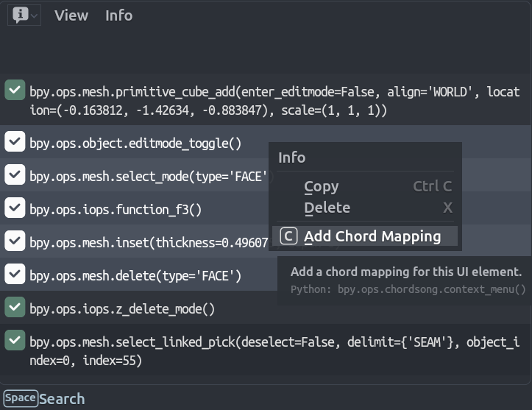Click checkmark icon beside select_linked_pick entry
The height and width of the screenshot is (410, 532).
tap(15, 340)
